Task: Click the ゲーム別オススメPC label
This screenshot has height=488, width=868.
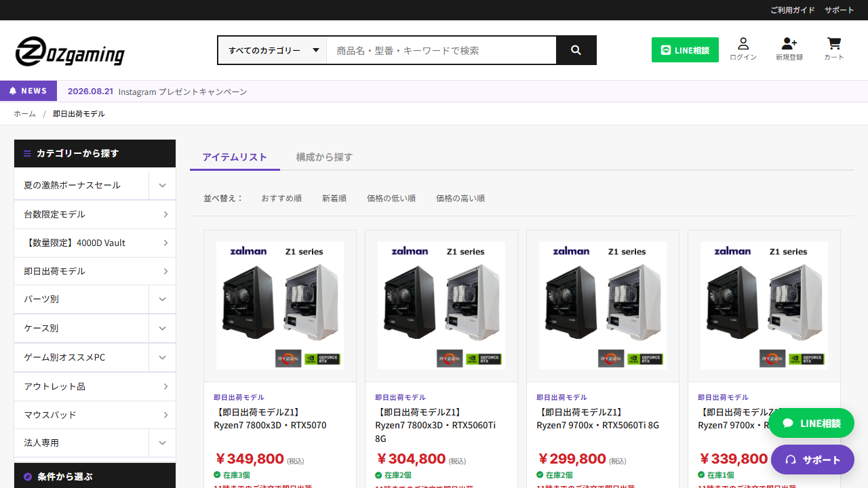Action: [64, 357]
